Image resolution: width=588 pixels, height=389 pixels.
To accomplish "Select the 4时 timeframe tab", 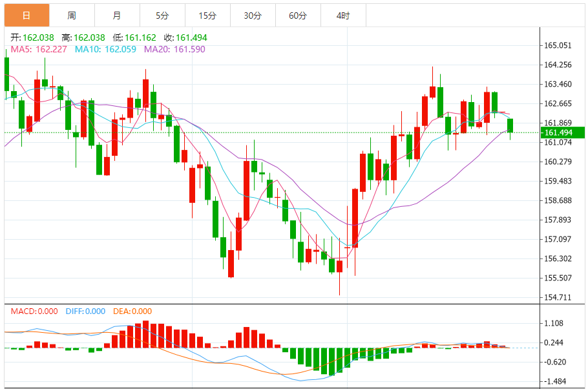I will pyautogui.click(x=343, y=16).
